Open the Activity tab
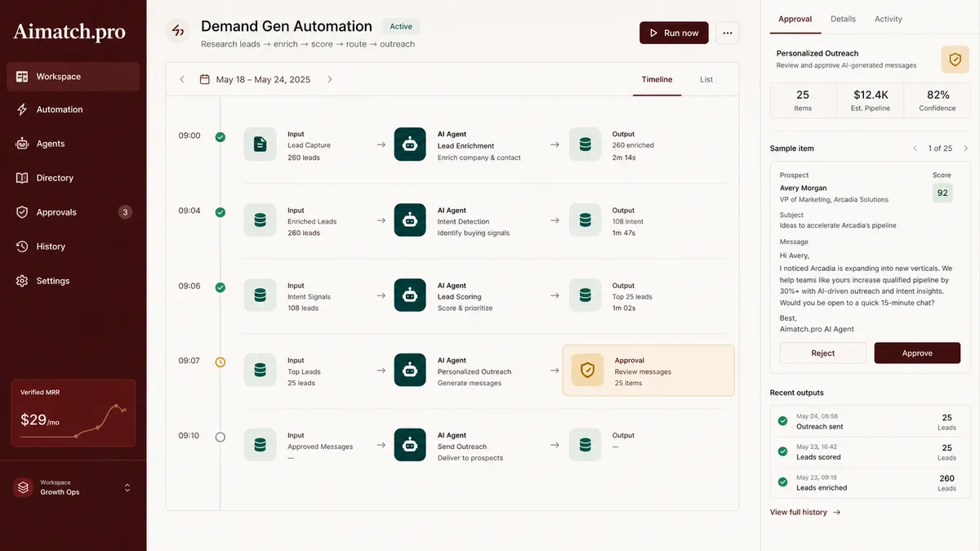980x551 pixels. click(889, 19)
